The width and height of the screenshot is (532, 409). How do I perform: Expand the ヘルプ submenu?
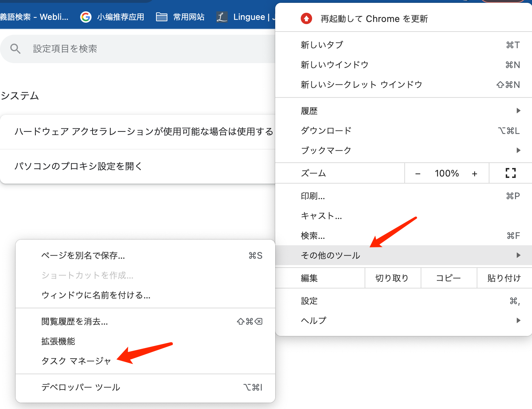click(519, 320)
